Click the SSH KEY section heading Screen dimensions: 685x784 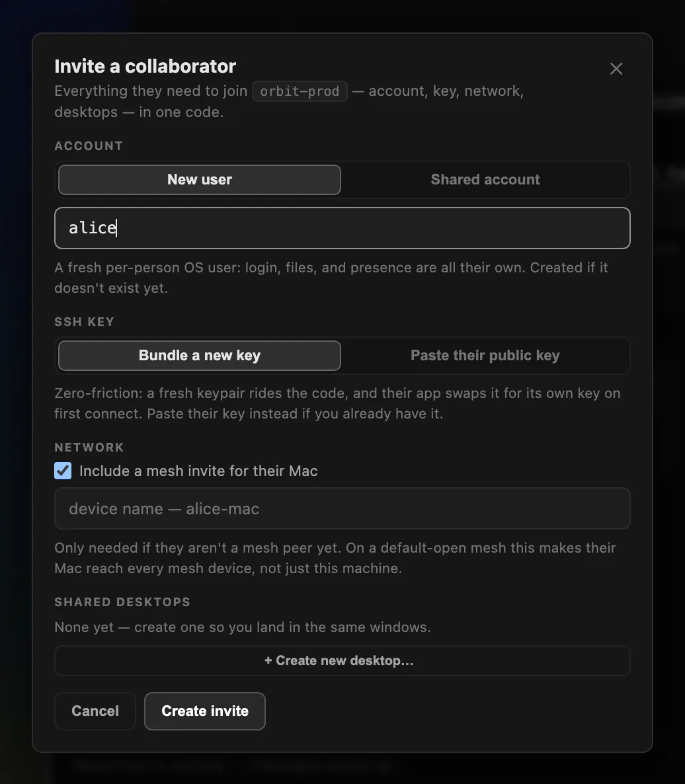tap(84, 321)
